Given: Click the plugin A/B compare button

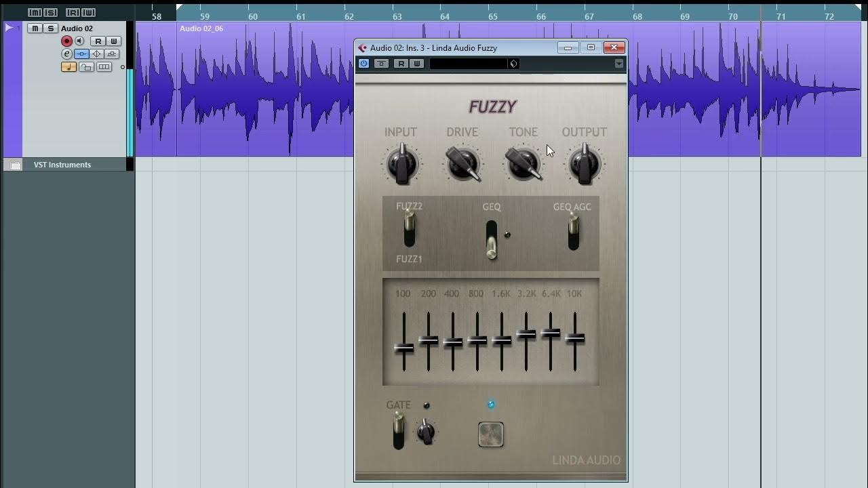Looking at the screenshot, I should [382, 64].
